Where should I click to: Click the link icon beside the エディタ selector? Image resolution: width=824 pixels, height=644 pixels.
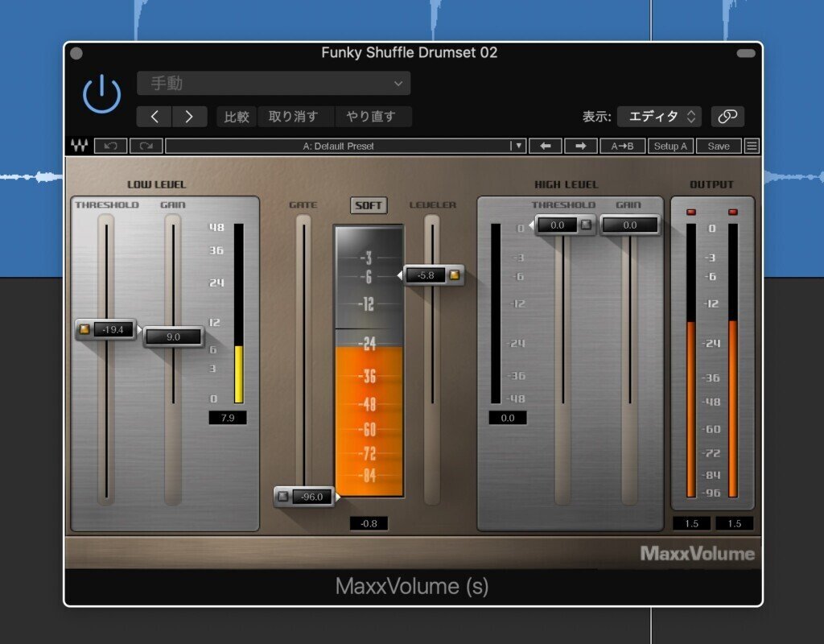coord(728,116)
